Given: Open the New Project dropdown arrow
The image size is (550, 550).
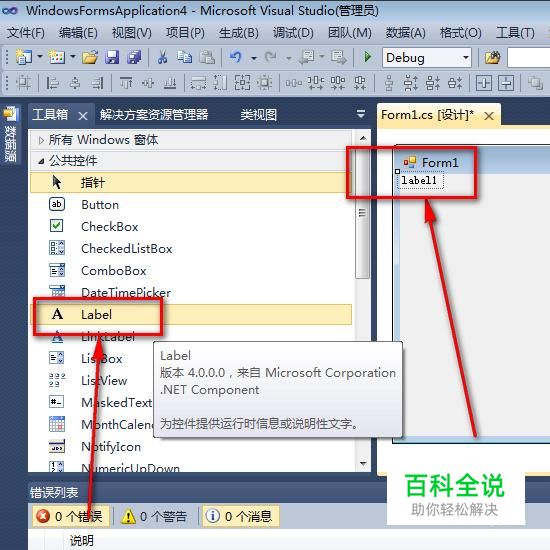Looking at the screenshot, I should coord(40,57).
